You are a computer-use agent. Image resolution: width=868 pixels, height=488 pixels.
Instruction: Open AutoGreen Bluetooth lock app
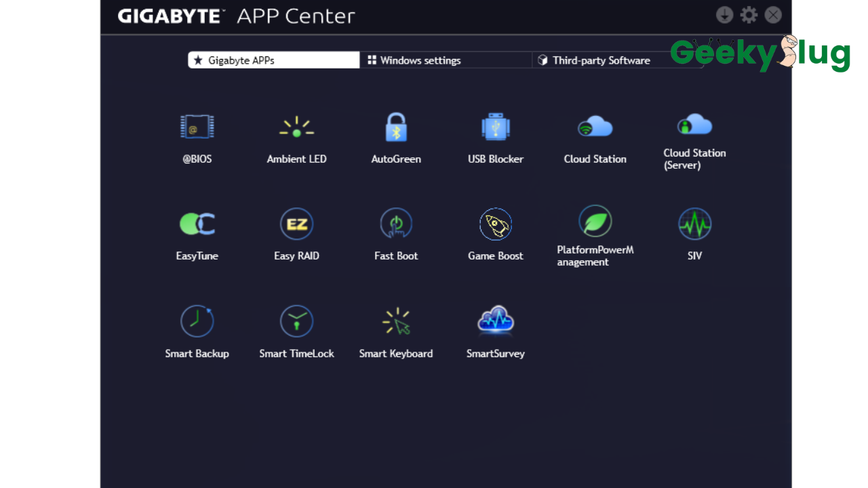point(396,127)
